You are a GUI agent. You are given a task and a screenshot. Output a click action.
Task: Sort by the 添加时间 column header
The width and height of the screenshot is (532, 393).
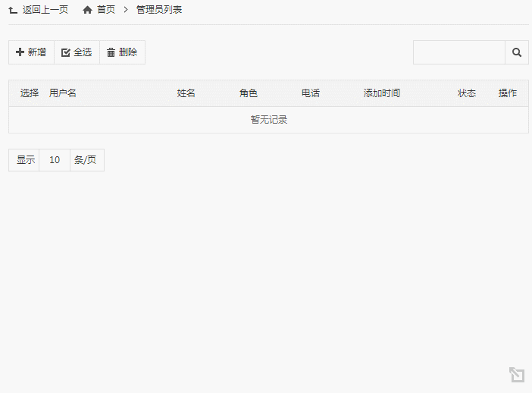click(x=382, y=93)
